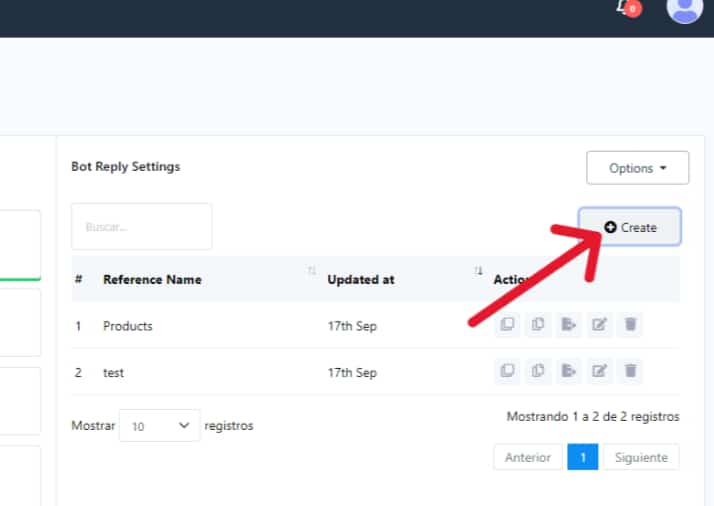
Task: Click the clone icon for test row
Action: 507,371
